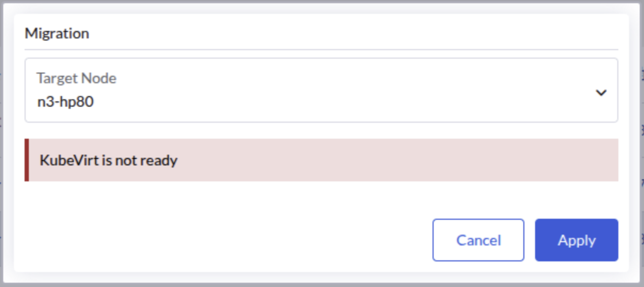Screen dimensions: 644x287
Task: Click the divider line under Migration
Action: (x=320, y=50)
